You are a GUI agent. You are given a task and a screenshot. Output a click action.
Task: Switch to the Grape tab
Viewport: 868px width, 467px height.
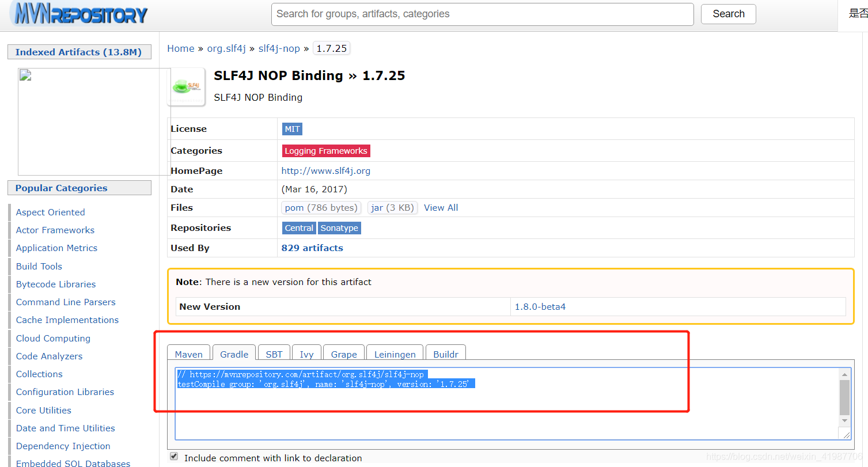click(x=344, y=354)
